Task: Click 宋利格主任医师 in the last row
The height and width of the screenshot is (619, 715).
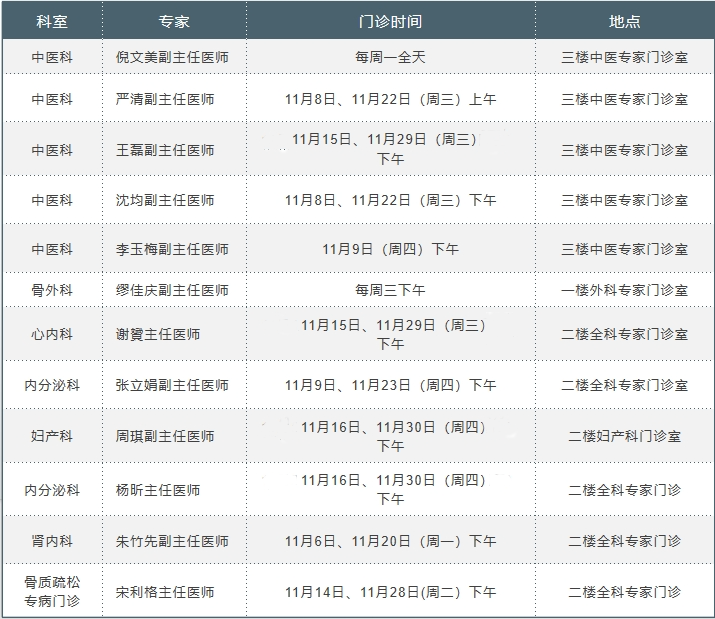Action: (x=165, y=592)
